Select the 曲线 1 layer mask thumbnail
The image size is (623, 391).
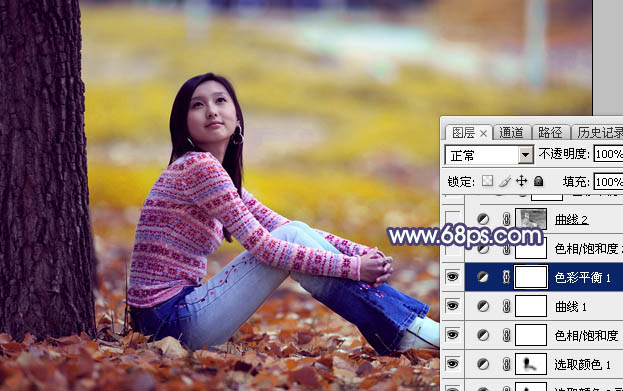click(x=531, y=306)
